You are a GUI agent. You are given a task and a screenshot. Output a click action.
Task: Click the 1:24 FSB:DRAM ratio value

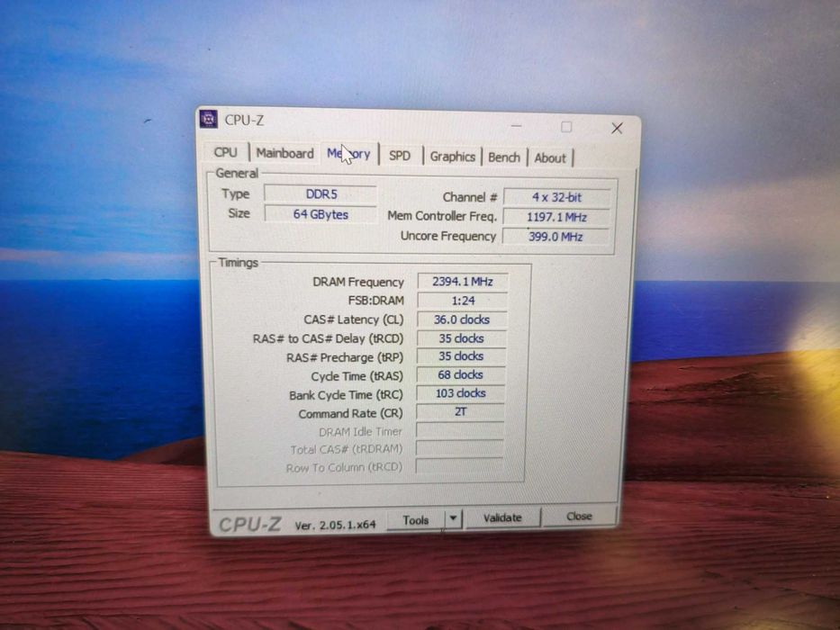coord(463,301)
